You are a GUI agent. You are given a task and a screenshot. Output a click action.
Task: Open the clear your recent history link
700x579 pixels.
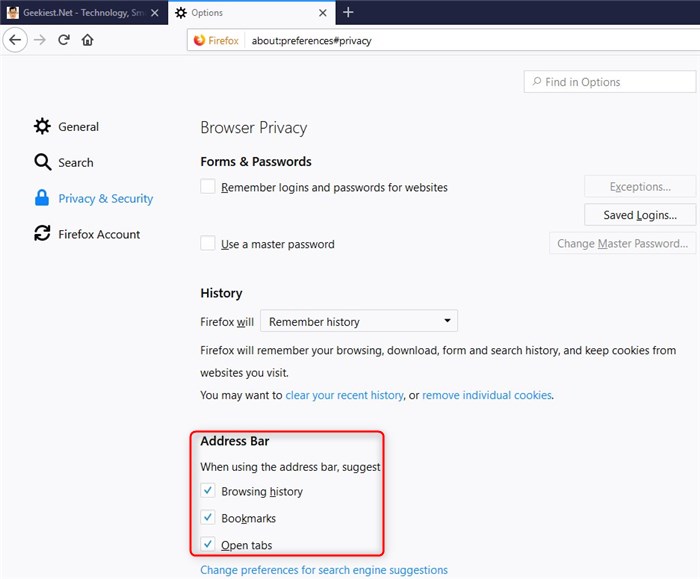tap(346, 395)
